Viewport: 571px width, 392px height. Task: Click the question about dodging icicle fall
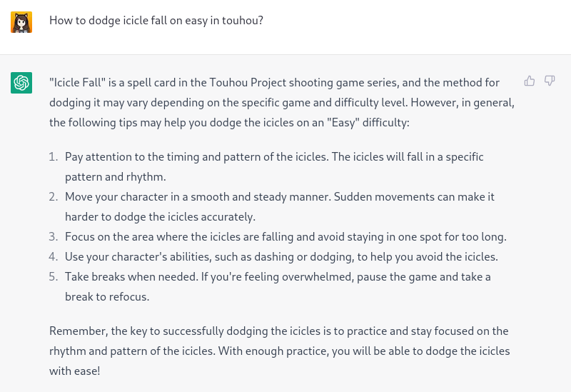pos(156,21)
